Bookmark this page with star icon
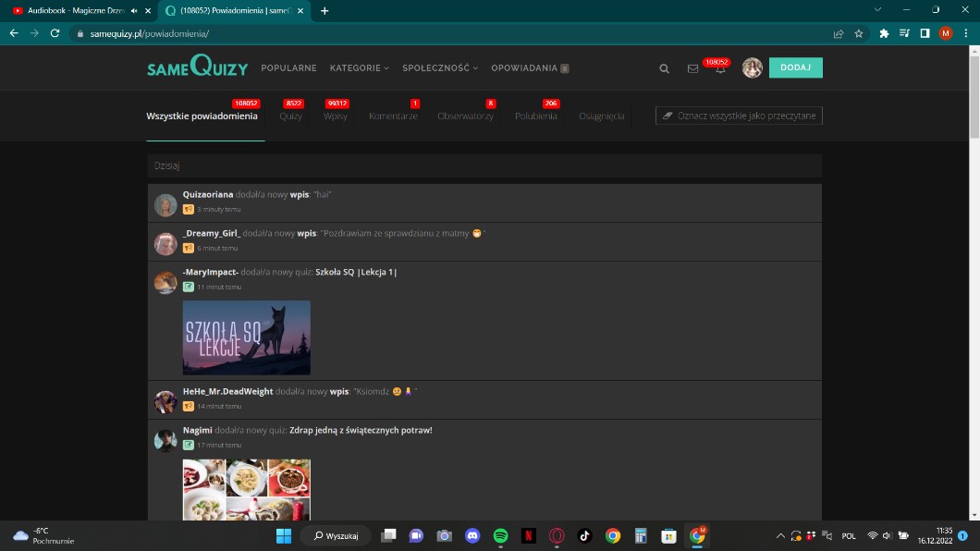 859,33
